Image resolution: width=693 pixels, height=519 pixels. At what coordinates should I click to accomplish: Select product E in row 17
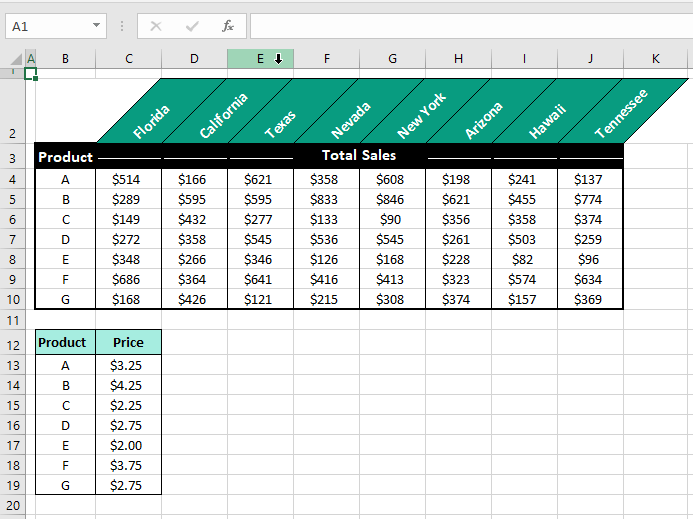[x=65, y=445]
